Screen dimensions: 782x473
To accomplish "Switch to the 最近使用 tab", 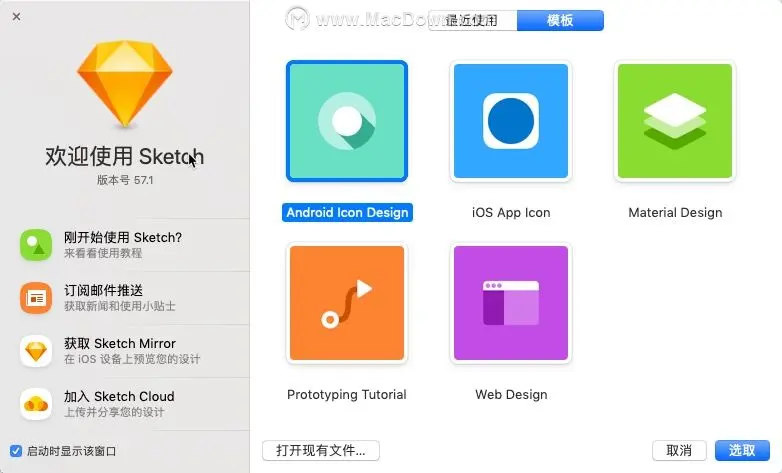I will pyautogui.click(x=472, y=20).
